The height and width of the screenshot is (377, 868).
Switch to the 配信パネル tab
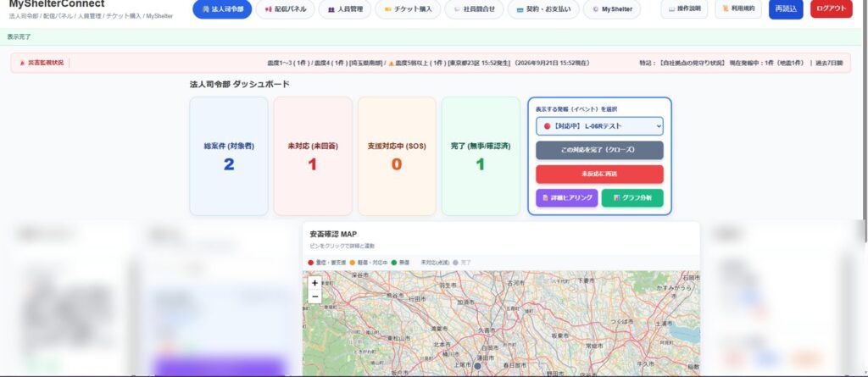tap(285, 8)
